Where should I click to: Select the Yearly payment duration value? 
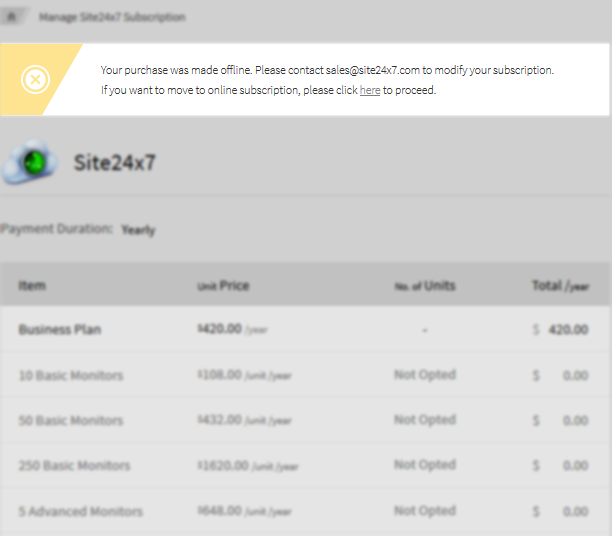click(138, 230)
